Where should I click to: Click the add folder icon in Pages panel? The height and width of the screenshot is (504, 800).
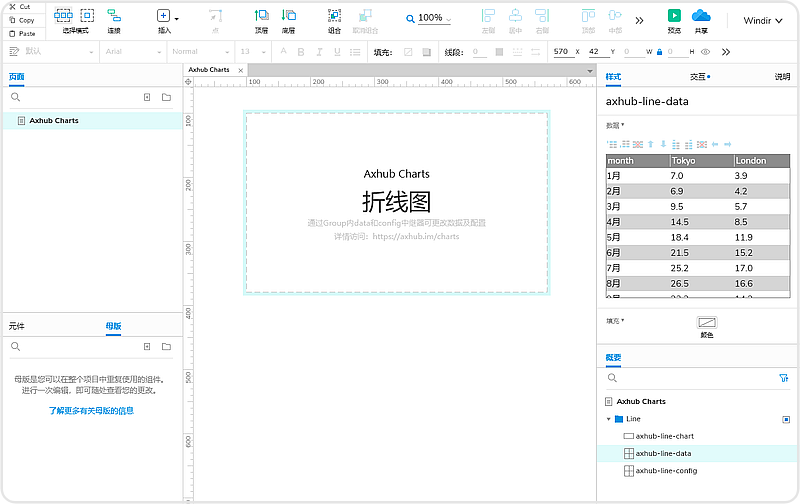pyautogui.click(x=166, y=97)
